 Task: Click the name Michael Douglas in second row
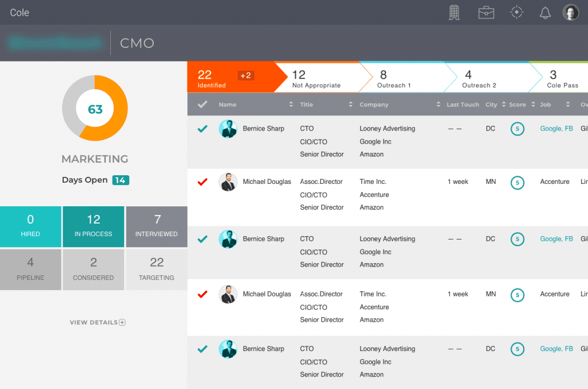tap(267, 182)
